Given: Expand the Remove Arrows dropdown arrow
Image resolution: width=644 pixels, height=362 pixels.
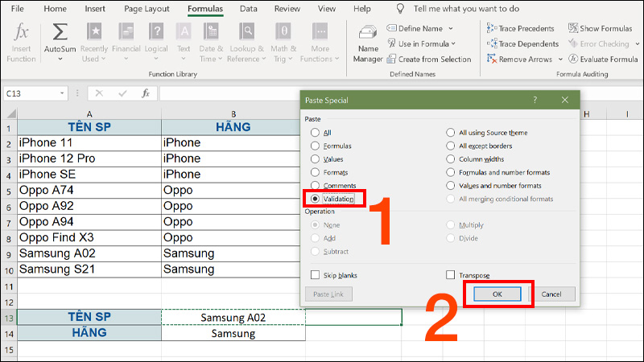Looking at the screenshot, I should pyautogui.click(x=560, y=59).
